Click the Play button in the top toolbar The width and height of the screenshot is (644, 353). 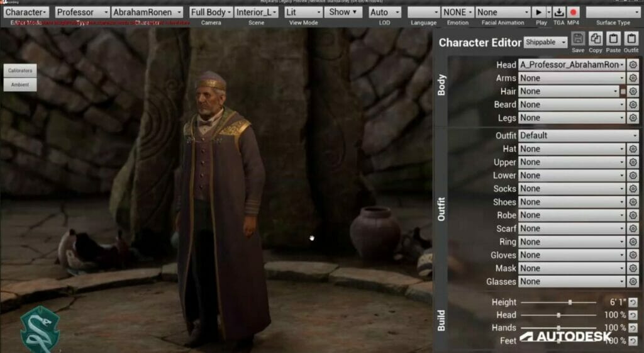538,12
